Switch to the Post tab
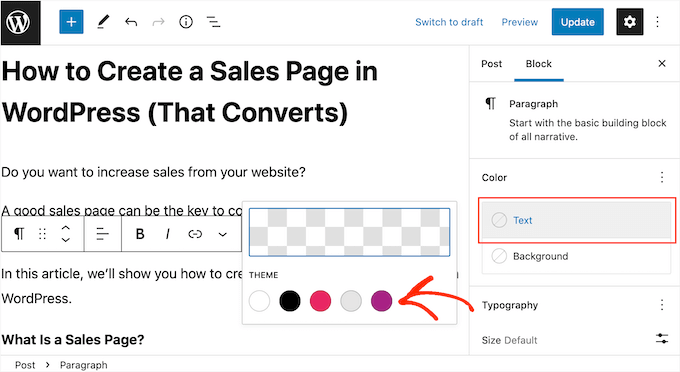 tap(491, 64)
